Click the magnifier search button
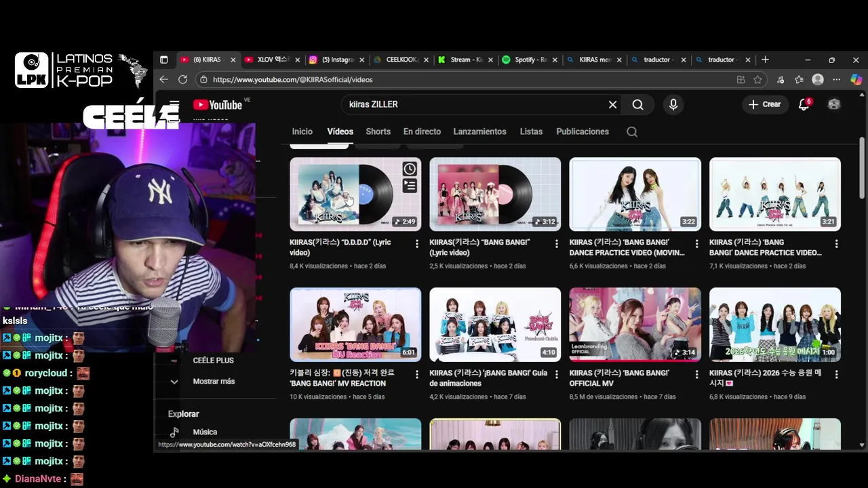This screenshot has width=868, height=488. click(x=638, y=104)
